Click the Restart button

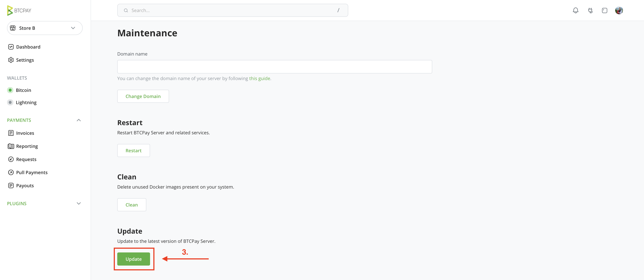click(x=133, y=150)
